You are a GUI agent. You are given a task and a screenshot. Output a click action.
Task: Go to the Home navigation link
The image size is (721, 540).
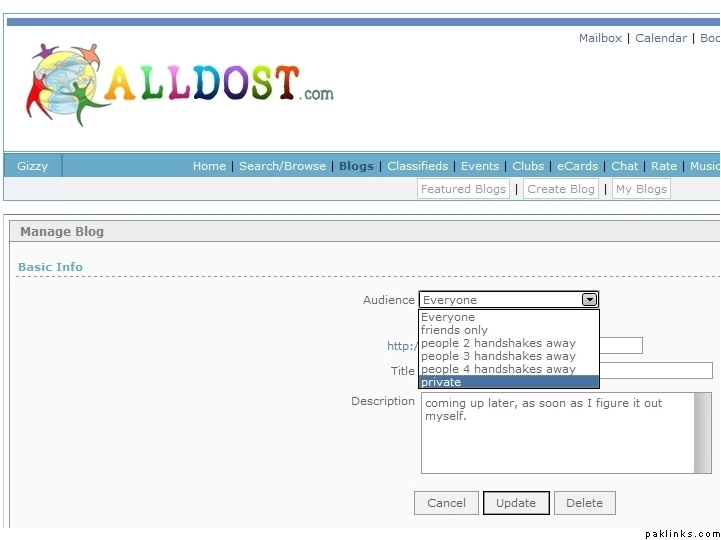tap(209, 166)
